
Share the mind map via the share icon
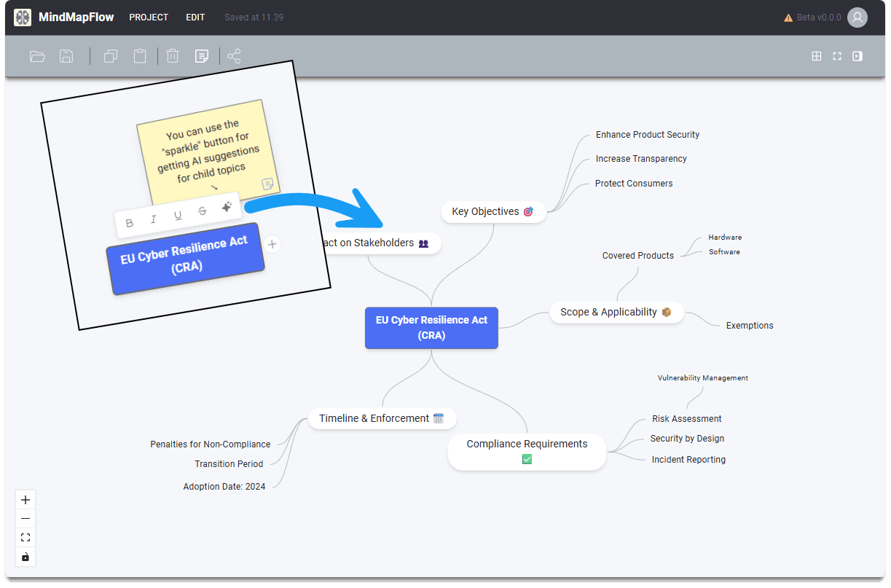[x=232, y=55]
